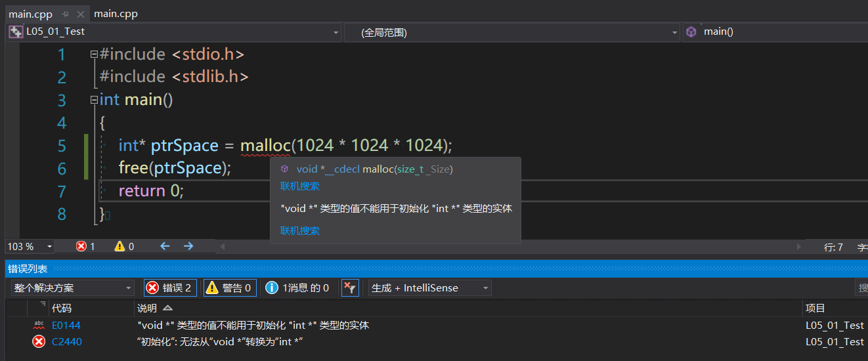Sort by 代码 column header
Screen dimensions: 868x361
click(x=92, y=308)
